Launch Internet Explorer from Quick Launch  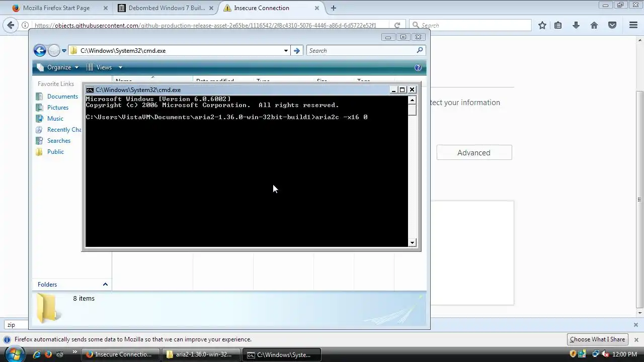point(37,354)
